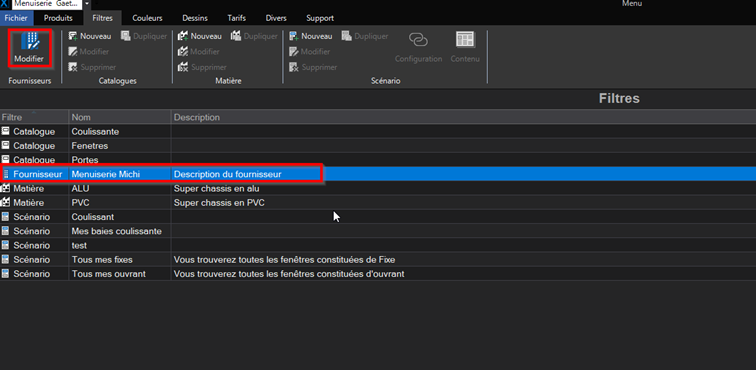Click the Tous mes ouvrant description text
Image resolution: width=756 pixels, height=370 pixels.
(x=289, y=274)
